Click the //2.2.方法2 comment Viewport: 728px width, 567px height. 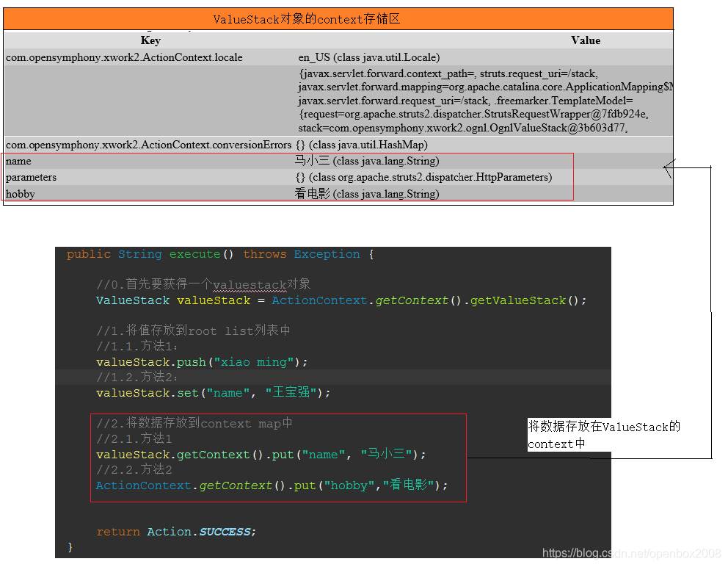pos(134,469)
